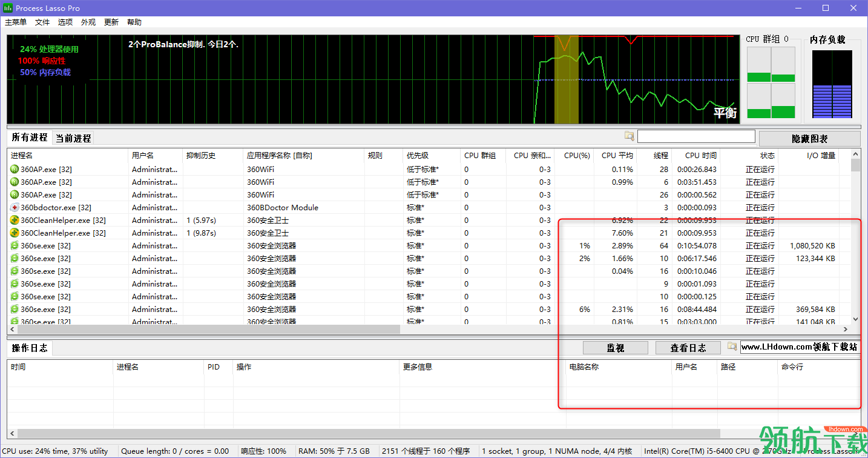Click the icon of 360CleanHelper.exe restrained 1 (9.87s)
Image resolution: width=868 pixels, height=458 pixels.
point(15,233)
